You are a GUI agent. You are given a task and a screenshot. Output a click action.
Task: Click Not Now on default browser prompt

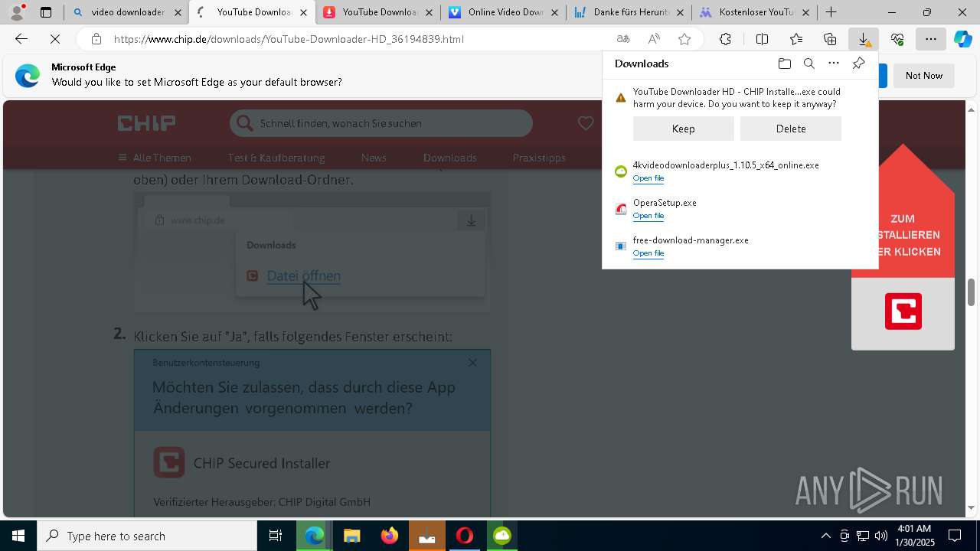tap(924, 76)
